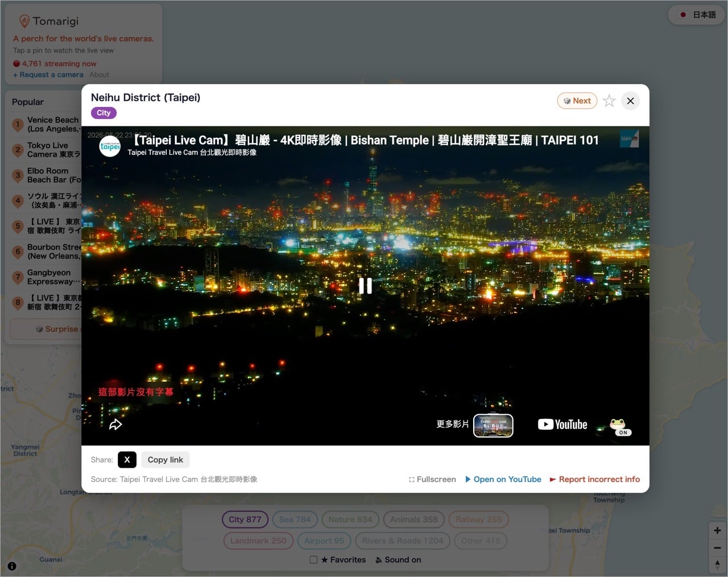Click the Taipei Travel Live Cam channel name
The image size is (728, 577).
tap(192, 153)
